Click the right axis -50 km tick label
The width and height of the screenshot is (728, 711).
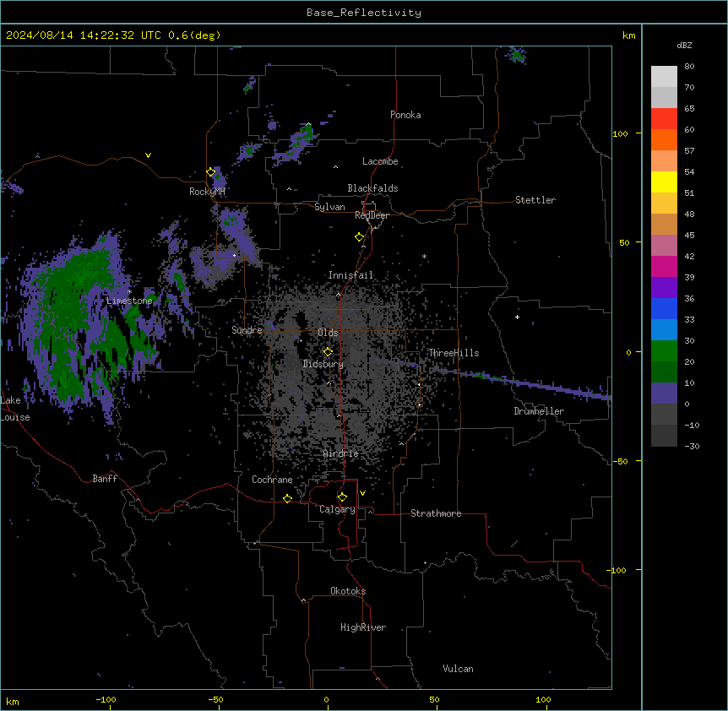point(620,461)
